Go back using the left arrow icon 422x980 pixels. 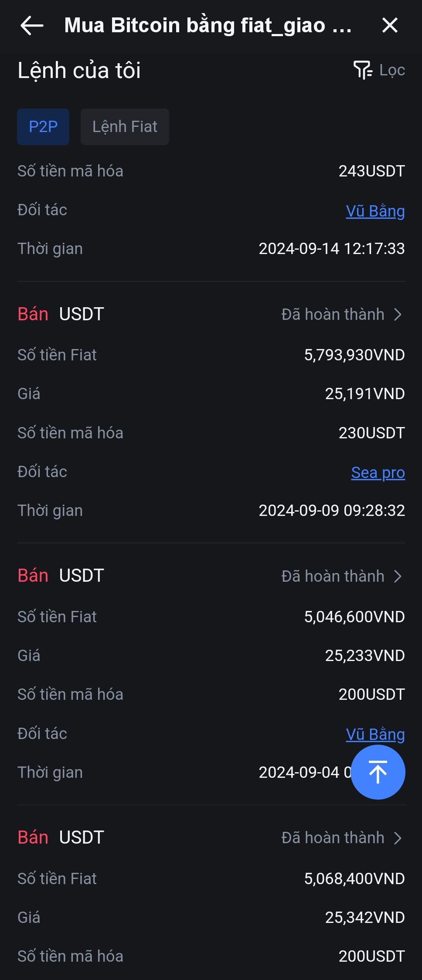click(x=32, y=25)
